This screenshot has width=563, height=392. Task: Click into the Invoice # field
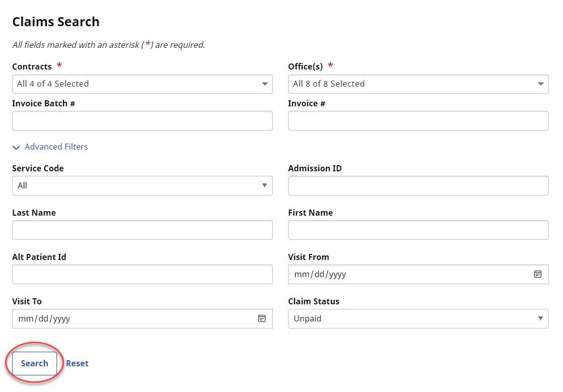click(x=418, y=121)
